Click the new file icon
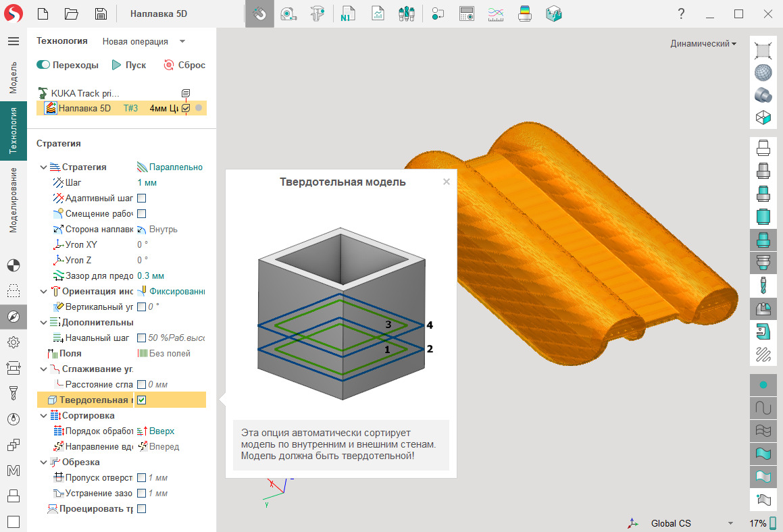The image size is (783, 532). point(43,14)
